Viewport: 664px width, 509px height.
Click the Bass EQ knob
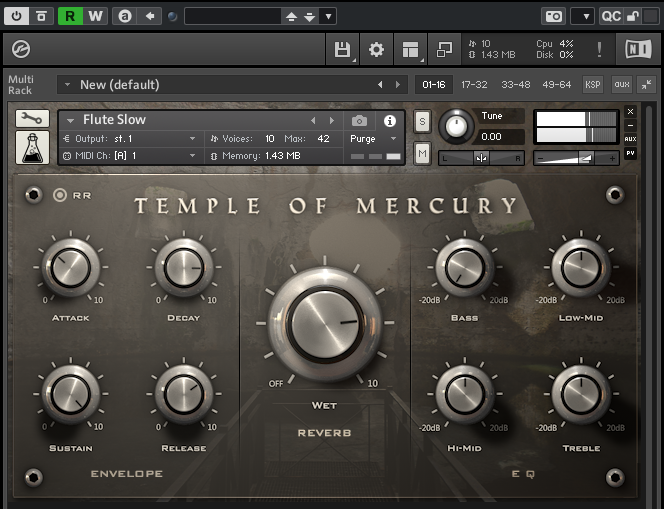(x=465, y=268)
